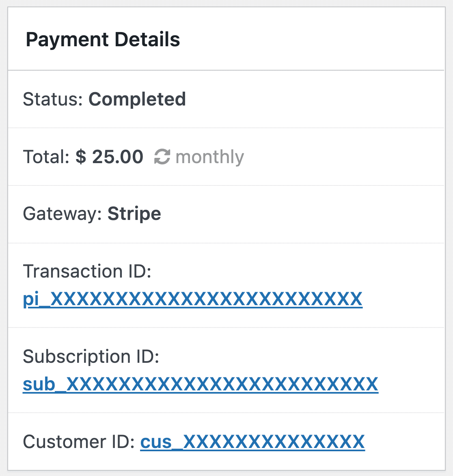
Task: Click the monthly recurrence text
Action: coord(210,157)
